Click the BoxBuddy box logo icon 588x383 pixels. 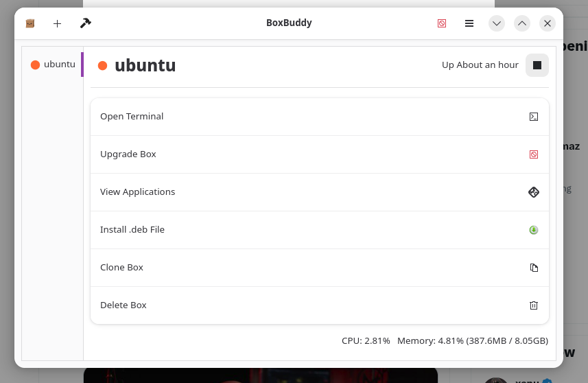[x=30, y=23]
